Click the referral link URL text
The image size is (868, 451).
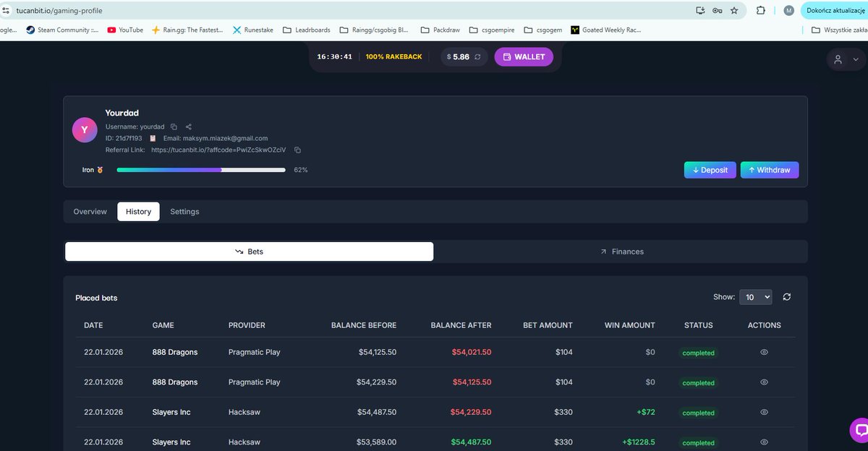tap(218, 150)
